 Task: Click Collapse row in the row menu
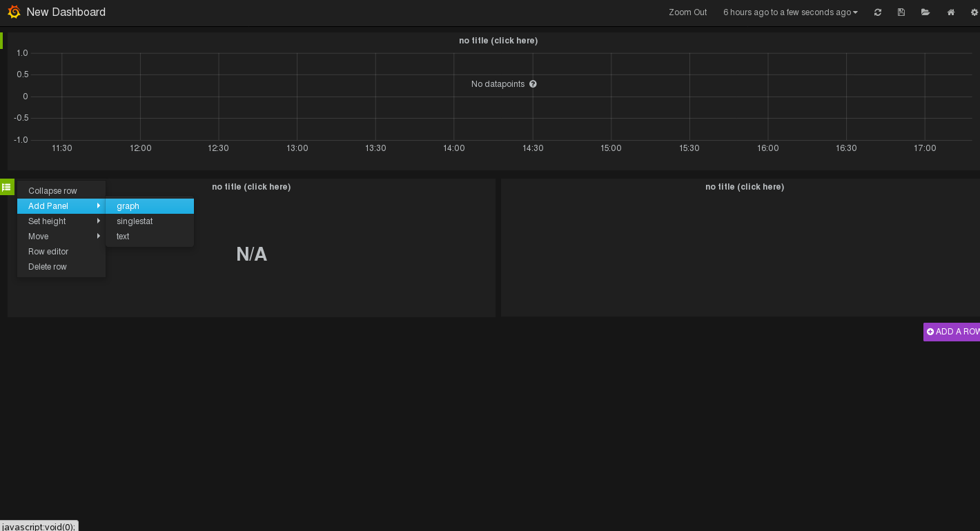point(52,191)
